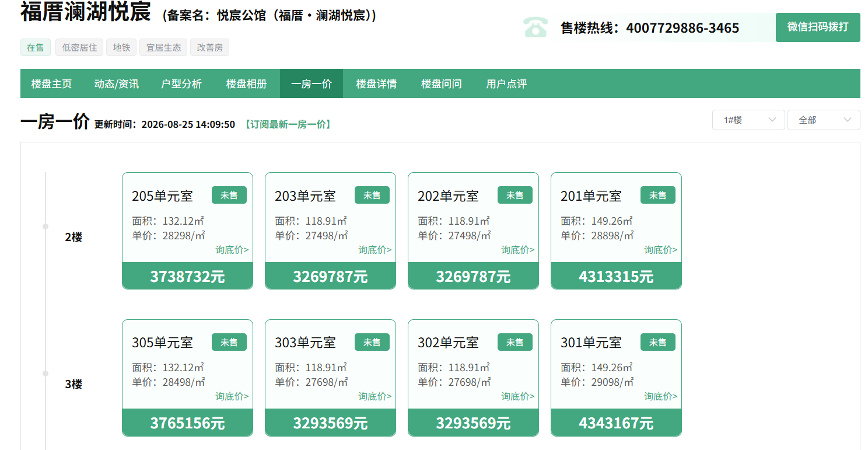Go to the 楼盘主页 tab
This screenshot has height=450, width=868.
click(51, 83)
